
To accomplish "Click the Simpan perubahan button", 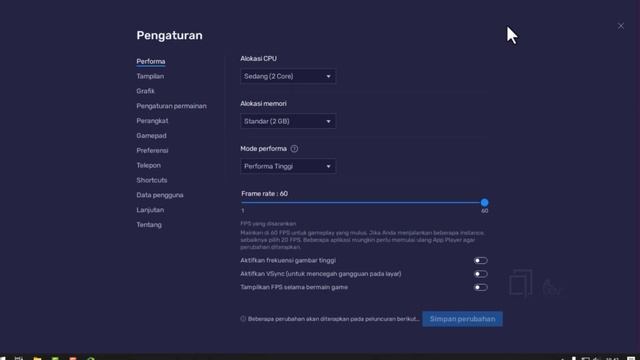I will (x=462, y=319).
